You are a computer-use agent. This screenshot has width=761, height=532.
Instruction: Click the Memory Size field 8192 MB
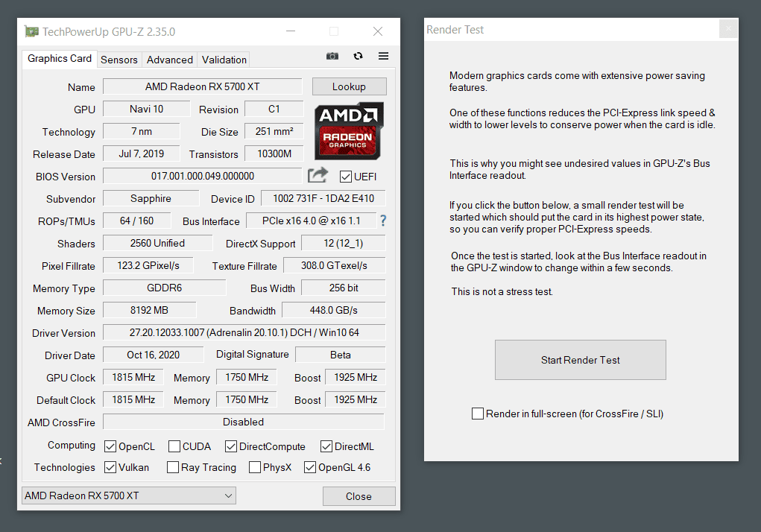pos(150,309)
